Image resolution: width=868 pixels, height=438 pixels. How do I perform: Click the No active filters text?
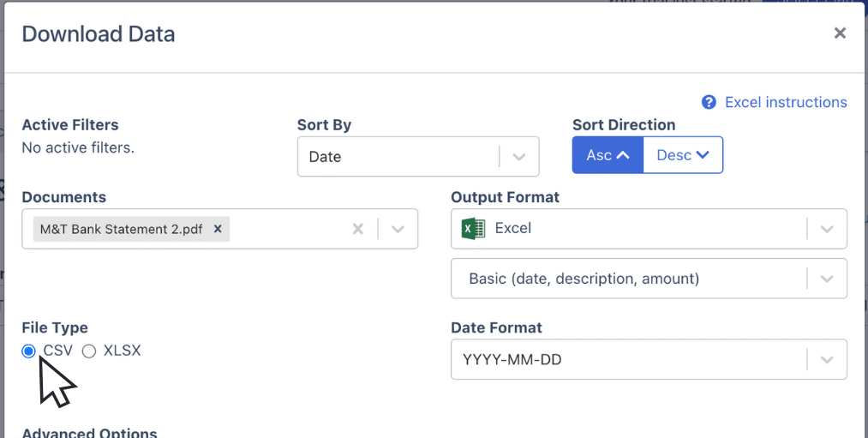pos(78,147)
